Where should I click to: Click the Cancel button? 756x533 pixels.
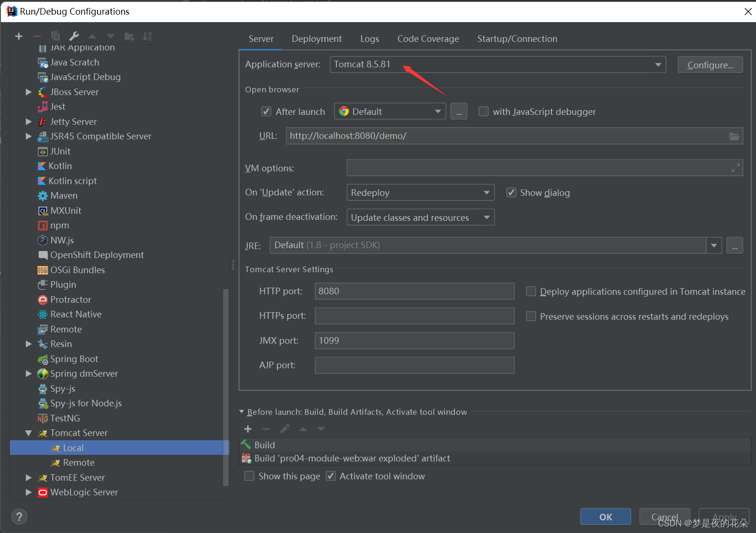click(665, 517)
